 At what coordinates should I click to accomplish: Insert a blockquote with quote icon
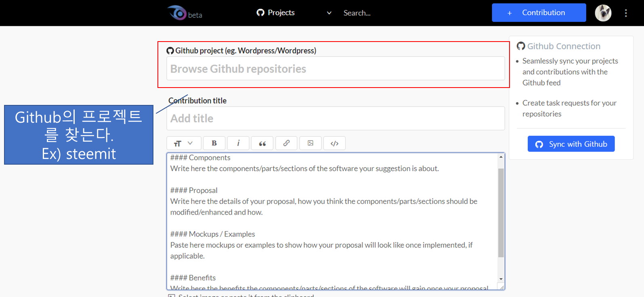pos(262,143)
